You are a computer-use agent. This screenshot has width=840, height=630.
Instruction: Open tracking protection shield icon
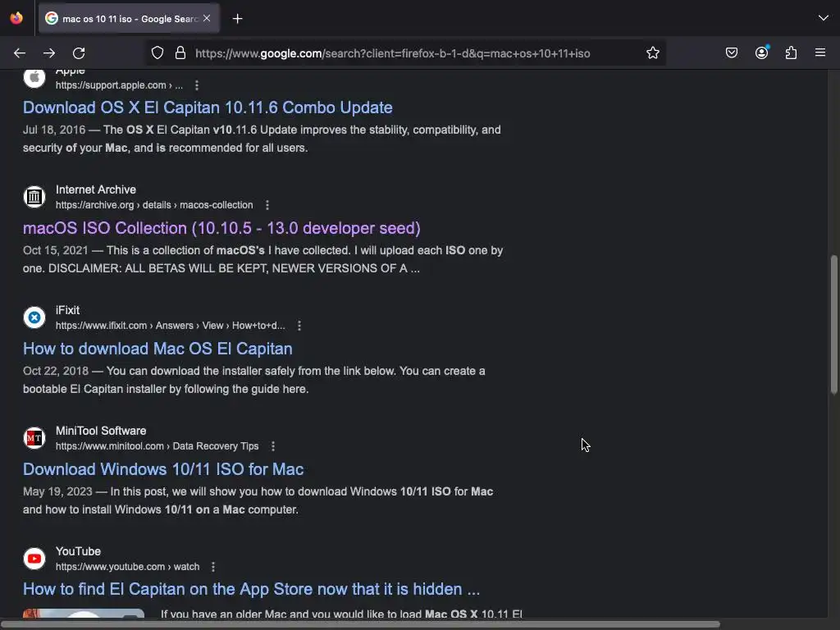point(157,53)
